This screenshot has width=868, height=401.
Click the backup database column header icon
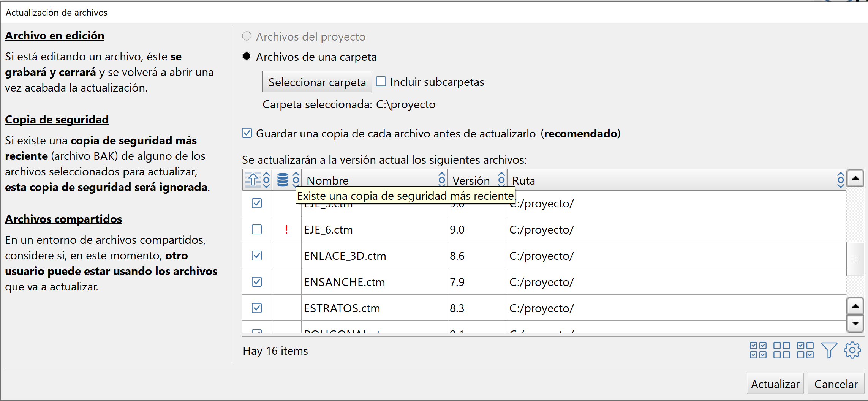283,179
